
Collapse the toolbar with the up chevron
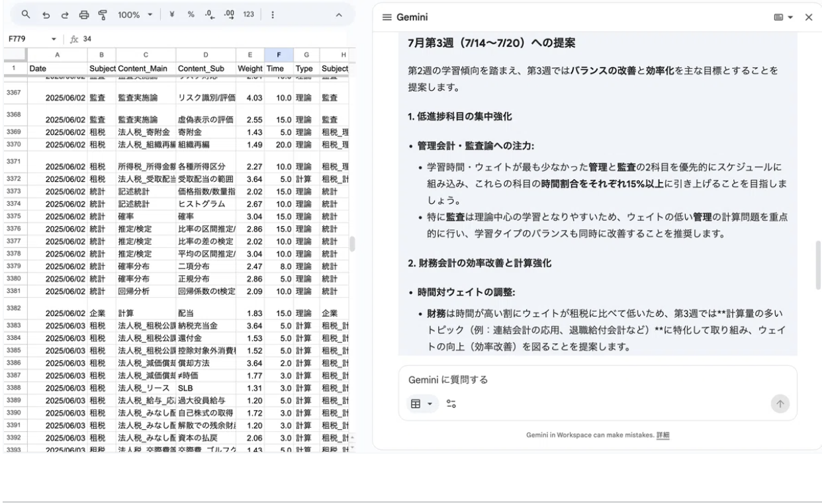click(340, 14)
